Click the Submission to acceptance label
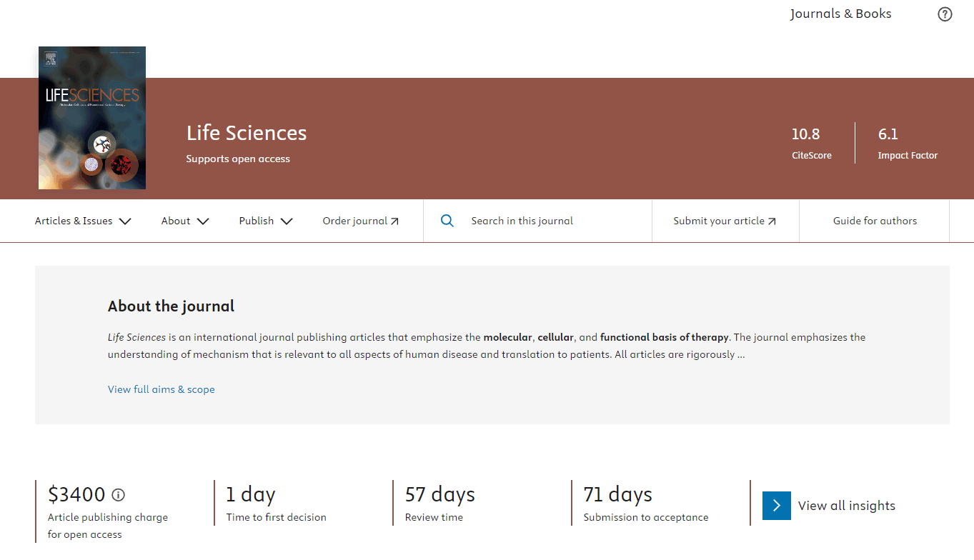The width and height of the screenshot is (974, 560). (x=646, y=517)
